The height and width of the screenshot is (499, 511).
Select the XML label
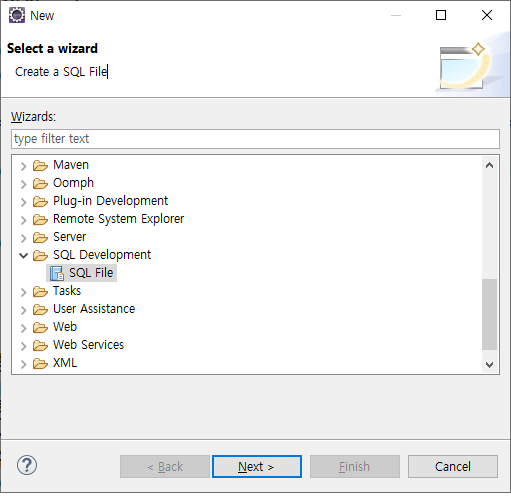click(65, 363)
